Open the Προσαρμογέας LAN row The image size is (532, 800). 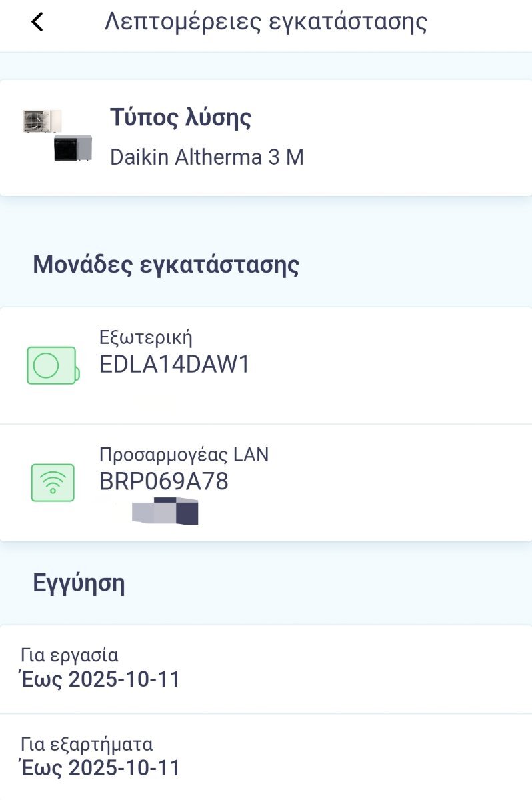tap(266, 483)
